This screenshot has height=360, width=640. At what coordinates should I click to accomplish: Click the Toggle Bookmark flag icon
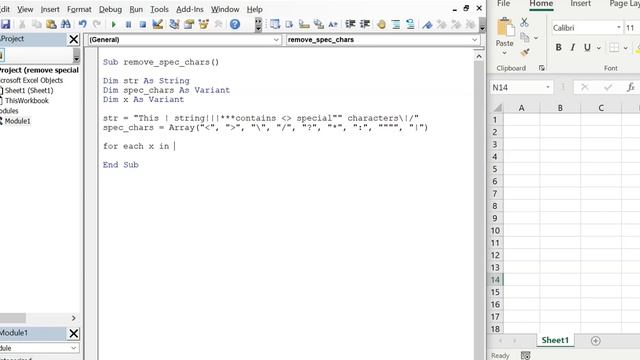pos(427,24)
